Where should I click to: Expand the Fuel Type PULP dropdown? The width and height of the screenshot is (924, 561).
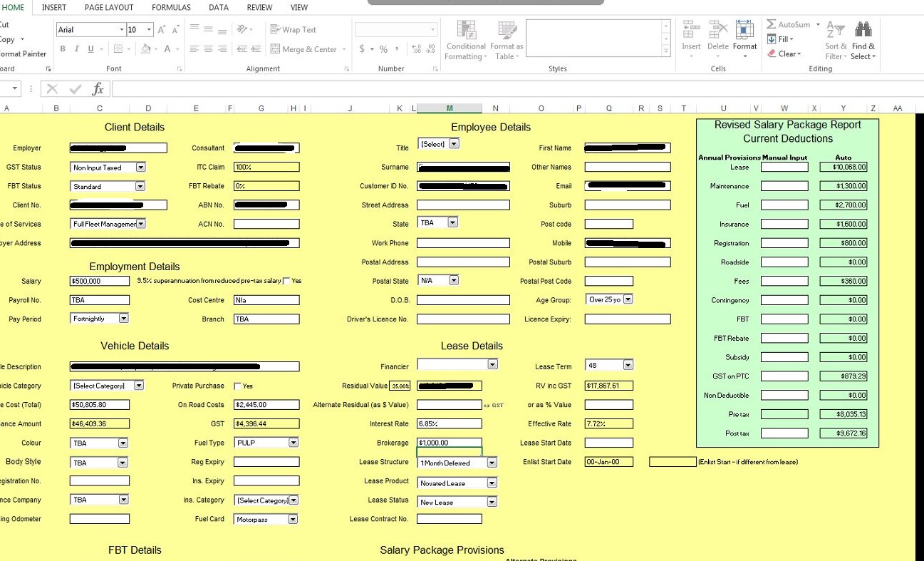point(293,443)
